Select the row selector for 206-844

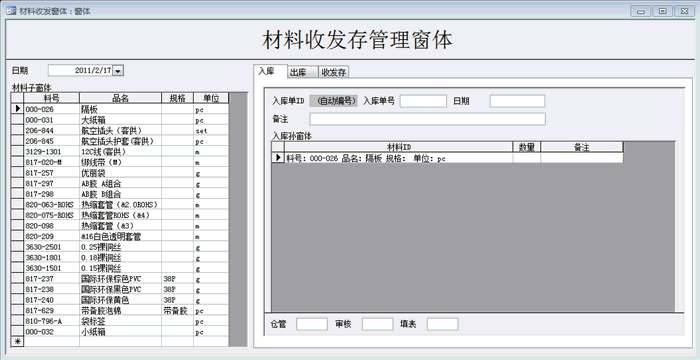click(17, 130)
